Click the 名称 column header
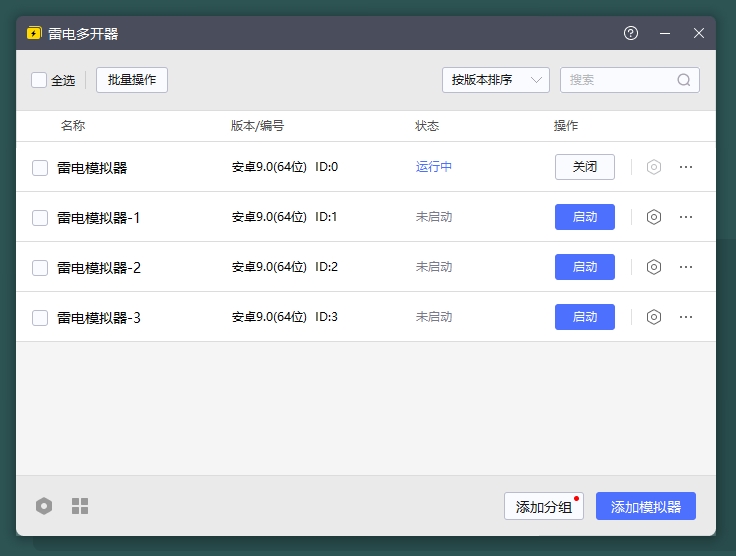The image size is (736, 556). tap(73, 126)
